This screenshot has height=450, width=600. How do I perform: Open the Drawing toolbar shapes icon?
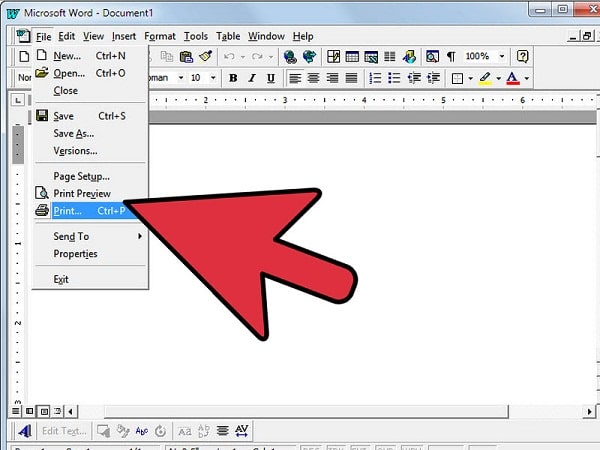(409, 57)
